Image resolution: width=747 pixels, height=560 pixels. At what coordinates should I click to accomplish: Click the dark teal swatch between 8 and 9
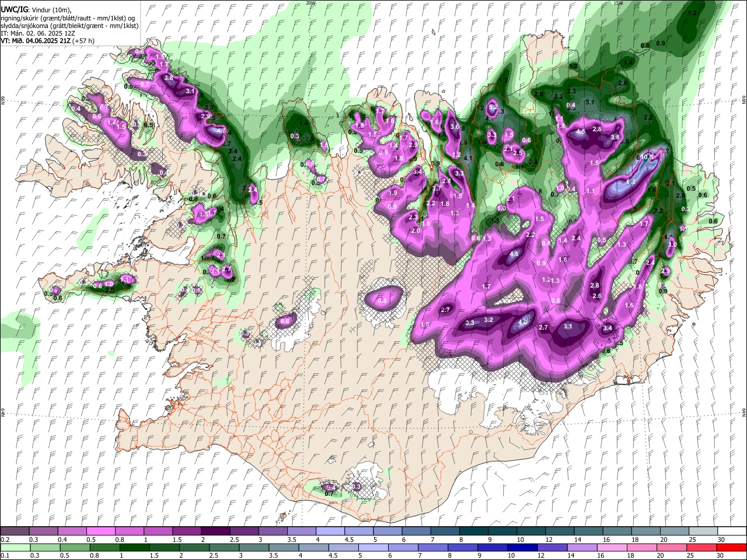(473, 531)
